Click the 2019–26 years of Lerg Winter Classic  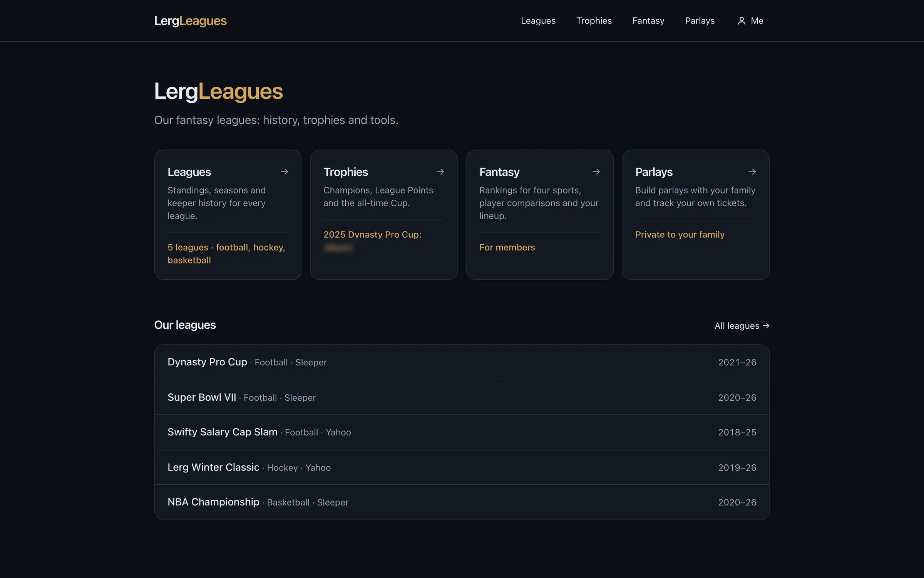coord(737,467)
